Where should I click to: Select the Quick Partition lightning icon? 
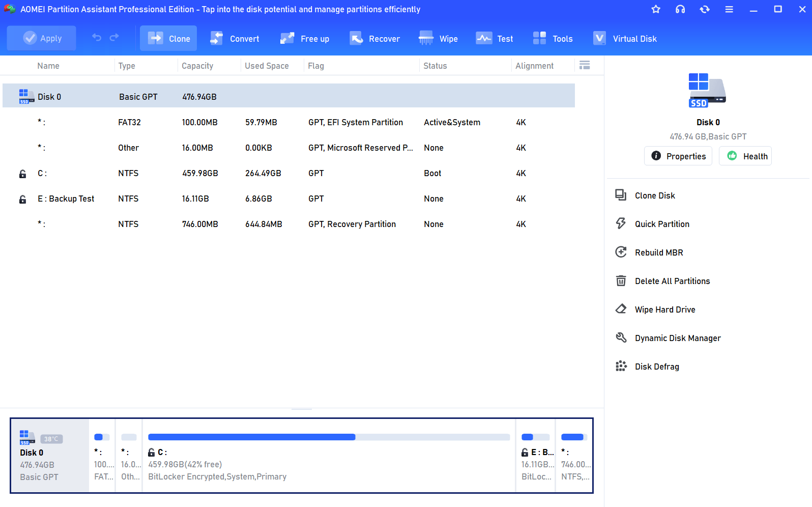pyautogui.click(x=621, y=224)
